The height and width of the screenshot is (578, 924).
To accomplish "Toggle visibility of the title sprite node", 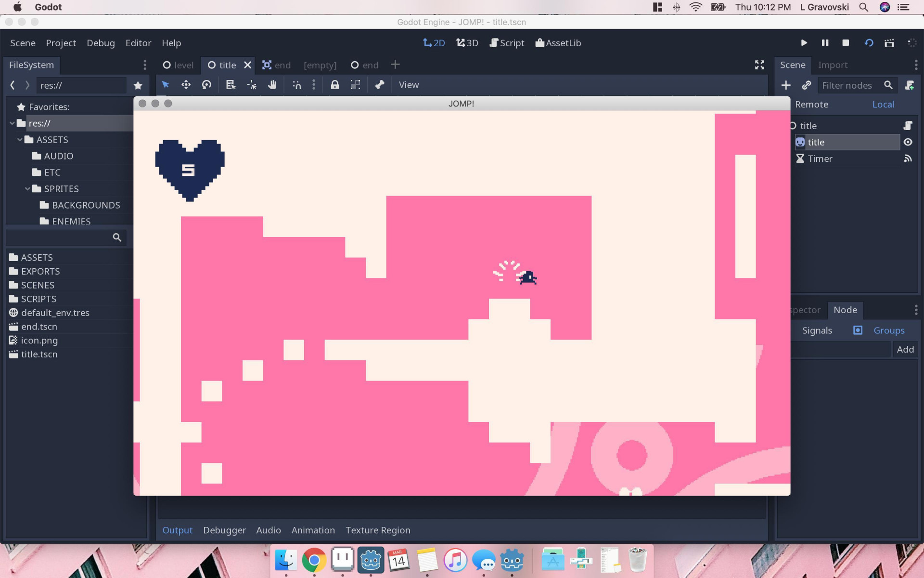I will (x=908, y=142).
